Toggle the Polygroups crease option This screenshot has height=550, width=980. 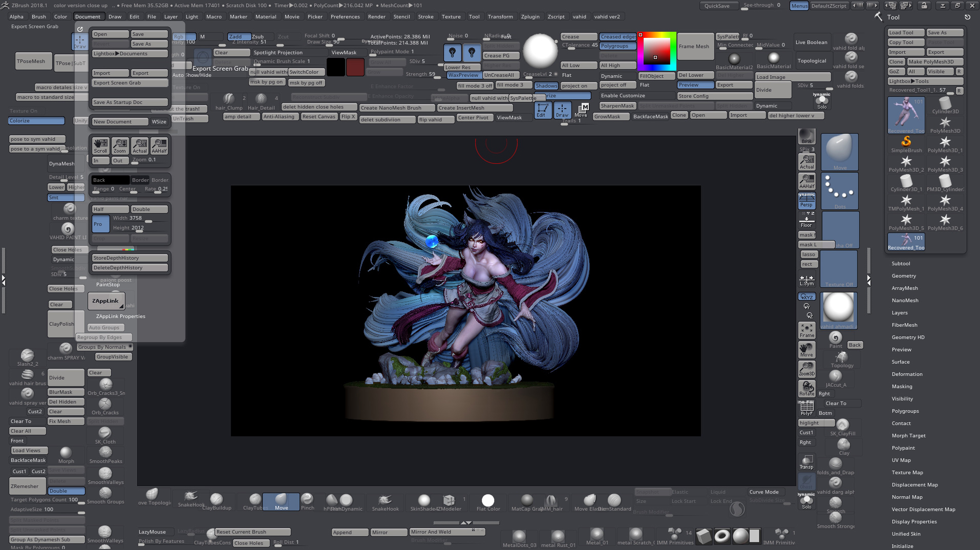pos(617,46)
